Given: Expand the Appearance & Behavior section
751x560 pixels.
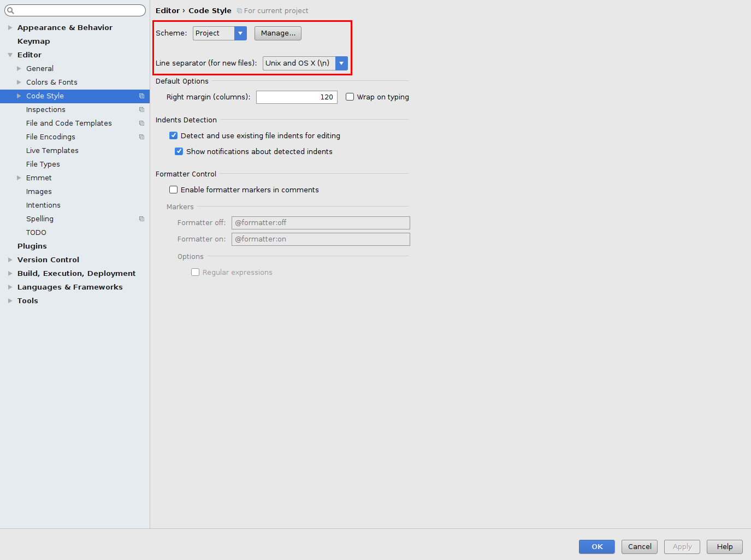Looking at the screenshot, I should tap(10, 28).
